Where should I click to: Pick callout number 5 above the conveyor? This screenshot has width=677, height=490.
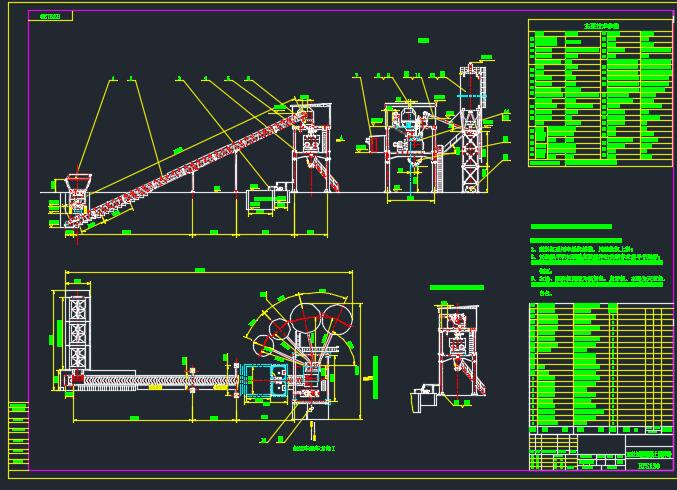pyautogui.click(x=228, y=78)
